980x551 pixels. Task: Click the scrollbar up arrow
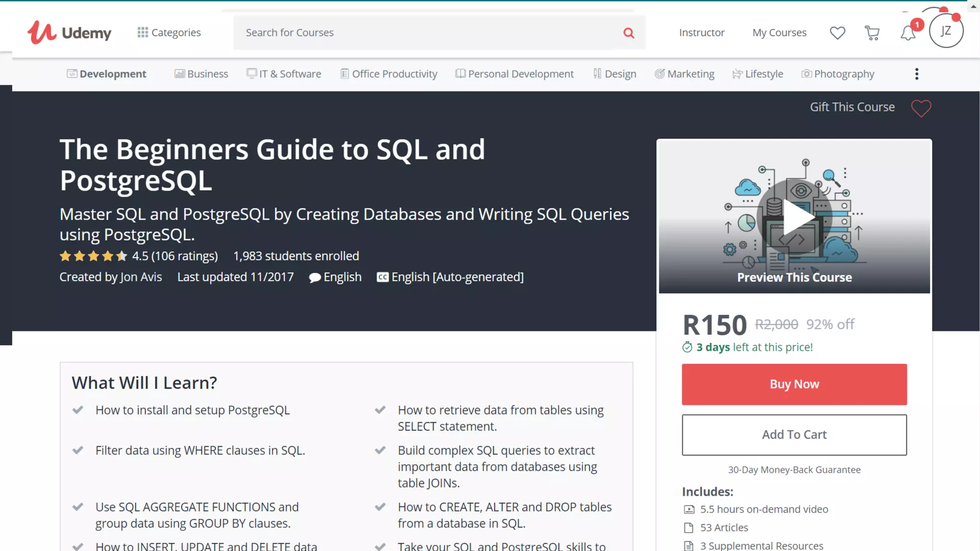coord(973,6)
